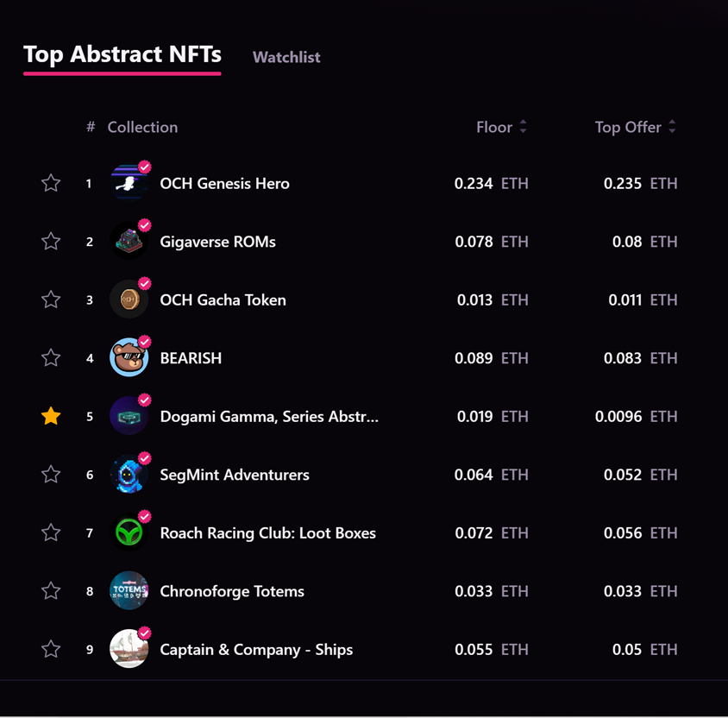Open the OCH Genesis Hero collection
Screen dimensions: 728x718
click(225, 184)
